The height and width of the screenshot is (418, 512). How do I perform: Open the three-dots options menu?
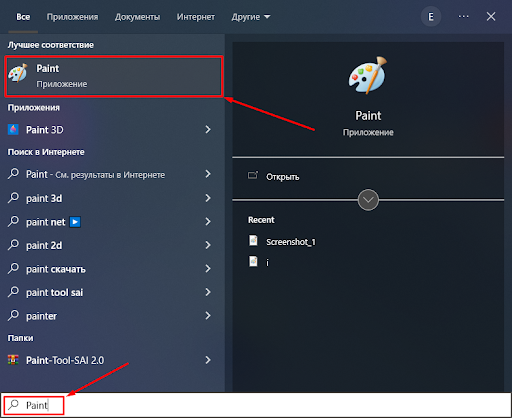click(x=463, y=16)
